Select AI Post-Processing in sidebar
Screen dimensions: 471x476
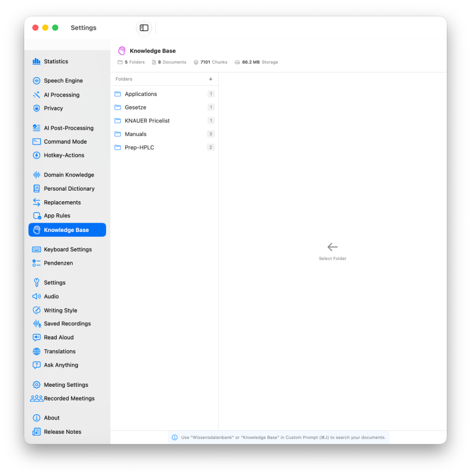67,128
